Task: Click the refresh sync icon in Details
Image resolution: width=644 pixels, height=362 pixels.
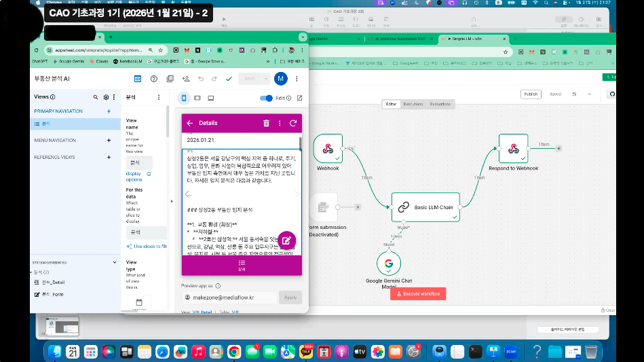Action: pyautogui.click(x=293, y=123)
